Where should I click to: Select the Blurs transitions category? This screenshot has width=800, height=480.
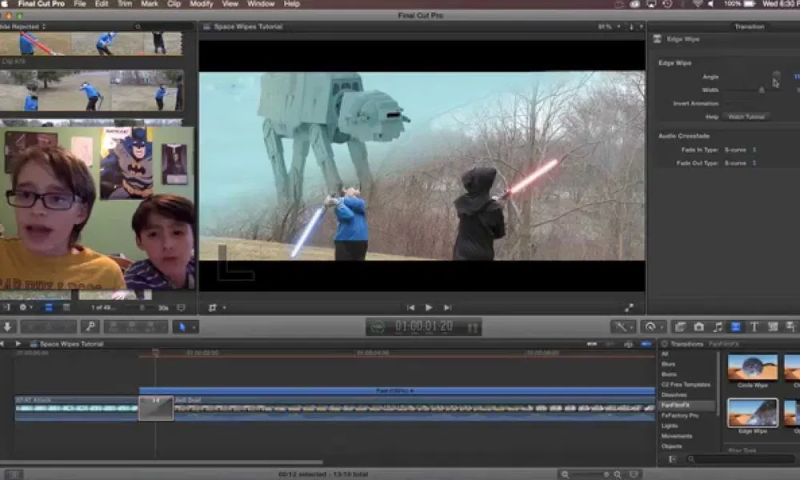click(x=668, y=364)
